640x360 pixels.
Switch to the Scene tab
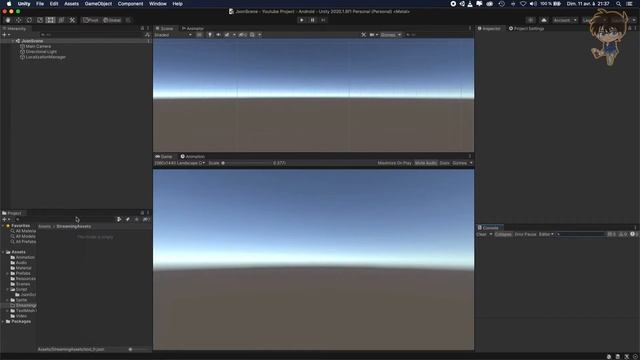point(165,29)
